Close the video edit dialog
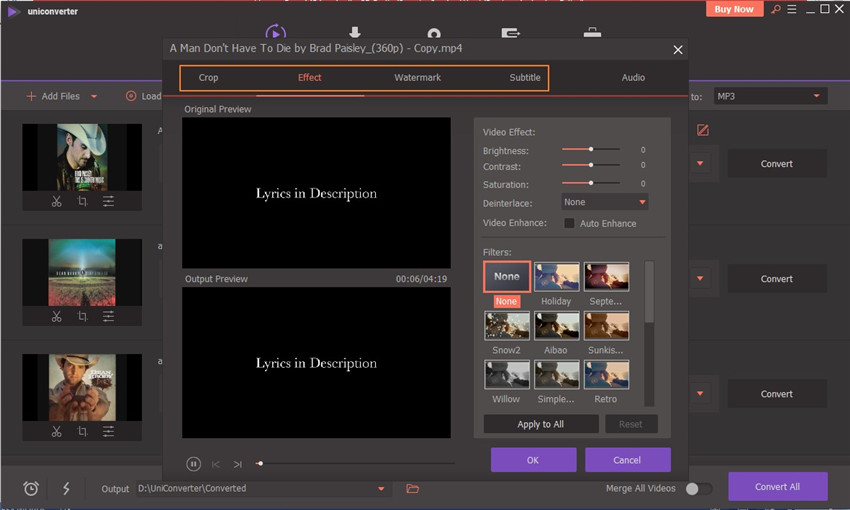The height and width of the screenshot is (510, 850). [678, 50]
